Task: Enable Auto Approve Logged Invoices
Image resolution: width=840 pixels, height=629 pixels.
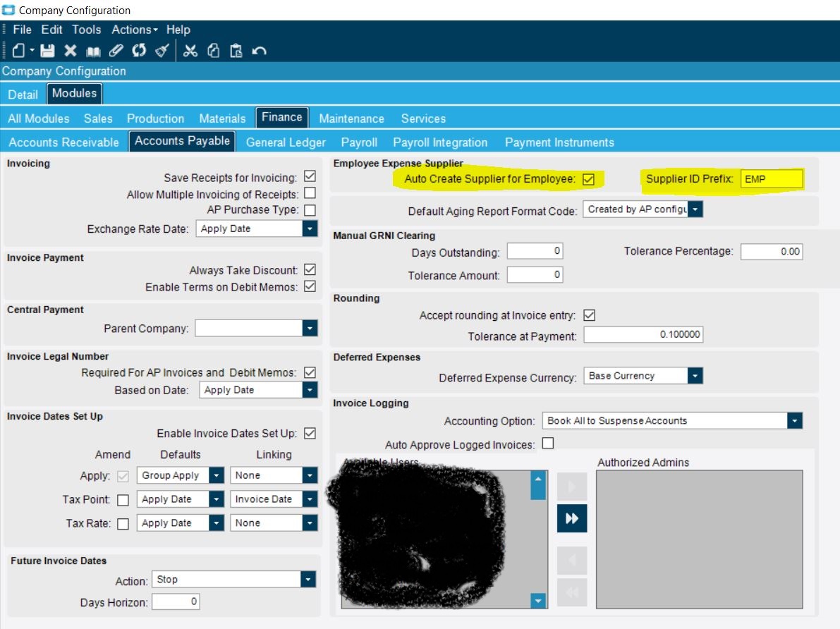Action: [x=547, y=444]
